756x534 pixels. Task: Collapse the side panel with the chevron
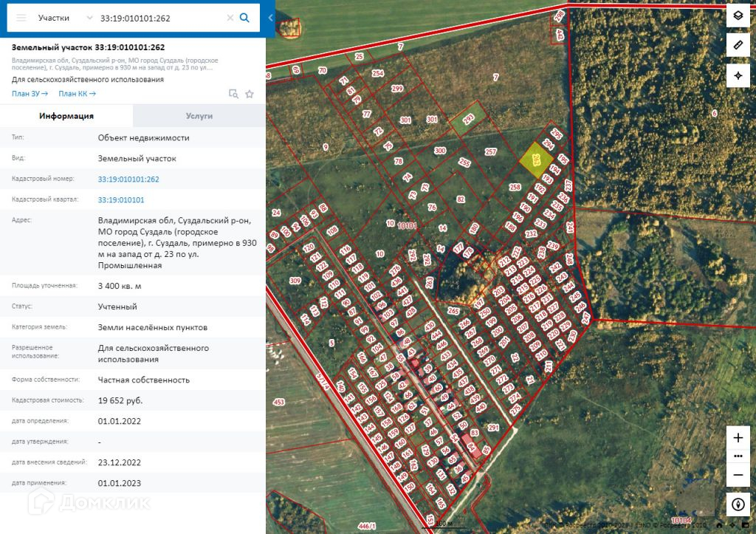pos(270,18)
